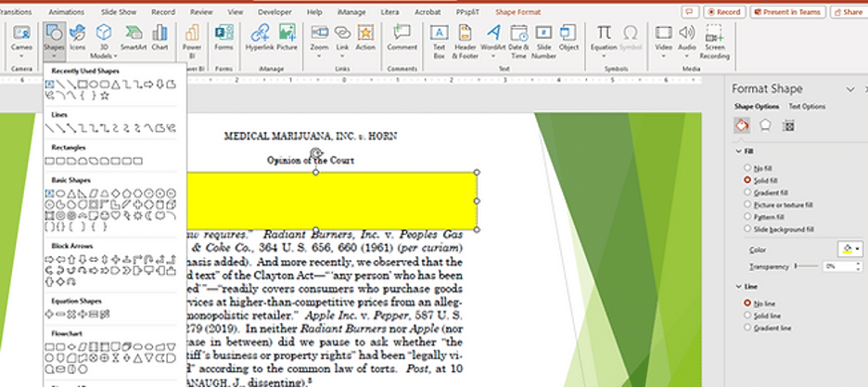This screenshot has width=868, height=388.
Task: Start Screen Recording
Action: (x=715, y=41)
